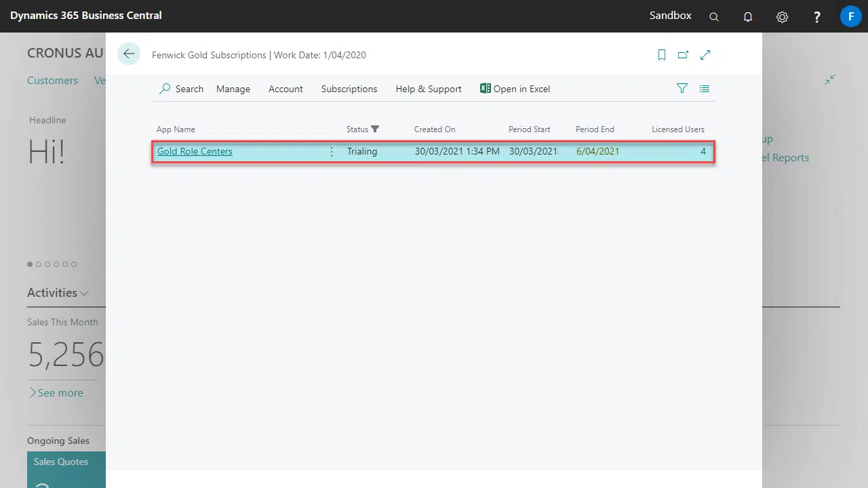Switch list view layout icon
The height and width of the screenshot is (488, 868).
pyautogui.click(x=705, y=89)
